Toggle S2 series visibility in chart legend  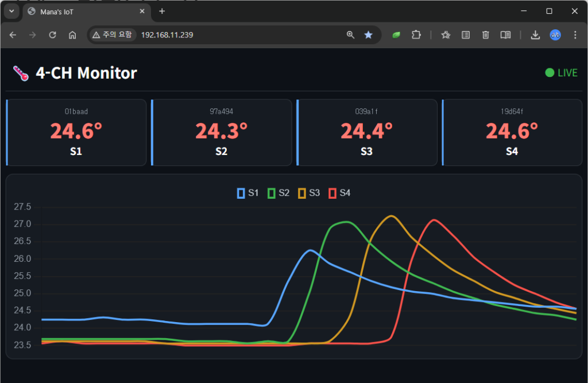278,193
